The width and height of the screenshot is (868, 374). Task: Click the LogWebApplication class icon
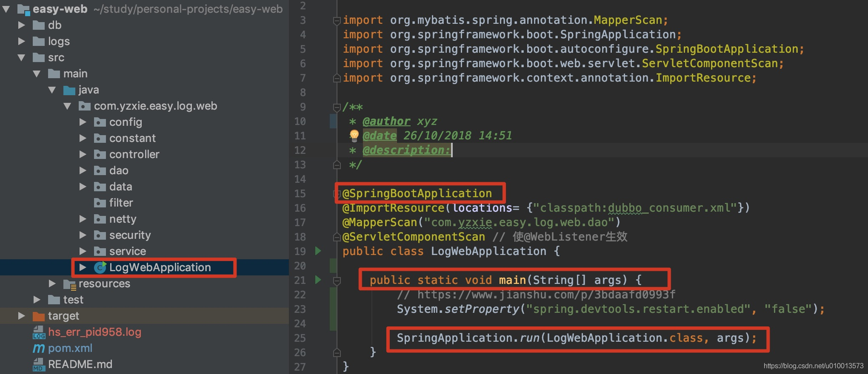100,267
